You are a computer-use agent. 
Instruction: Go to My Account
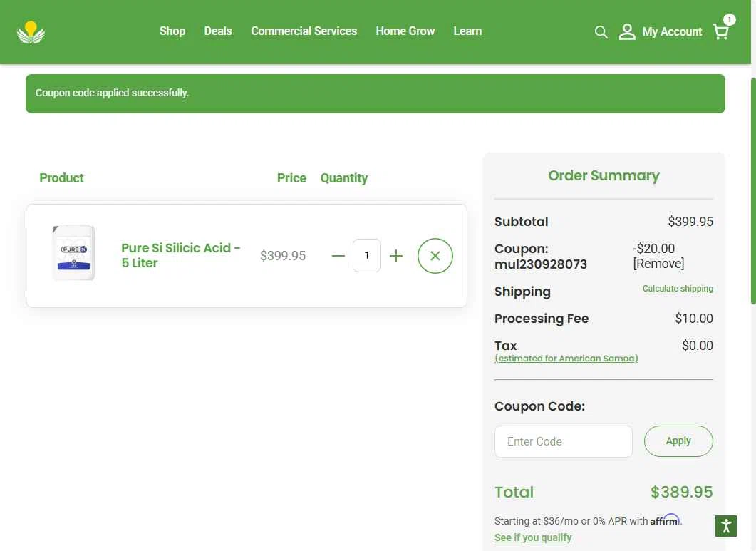tap(672, 32)
